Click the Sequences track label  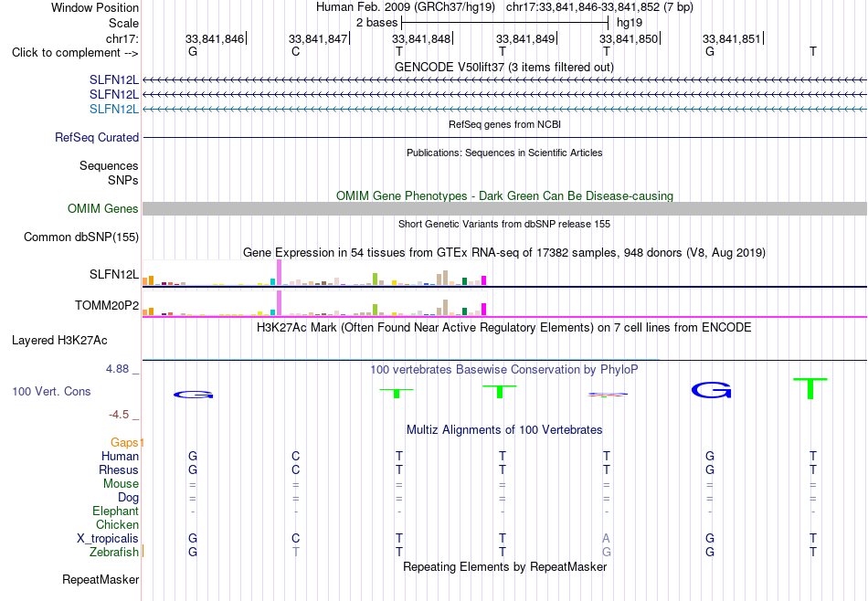(109, 165)
